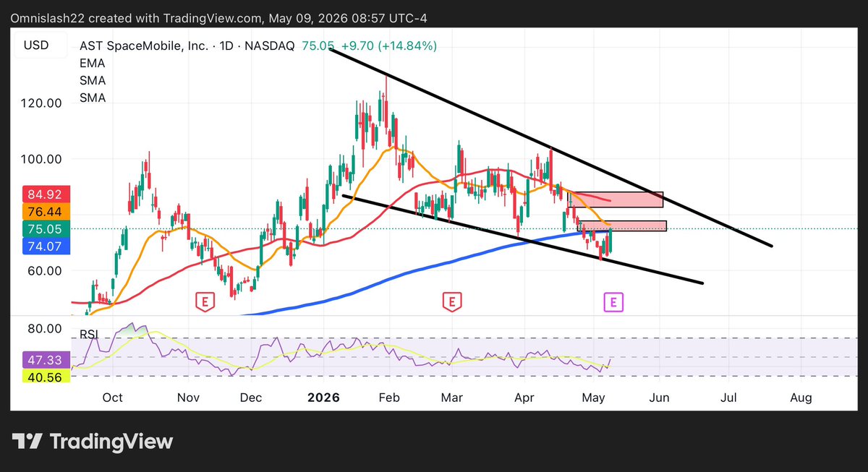Click the Feb label on time axis
This screenshot has width=868, height=472.
[389, 398]
